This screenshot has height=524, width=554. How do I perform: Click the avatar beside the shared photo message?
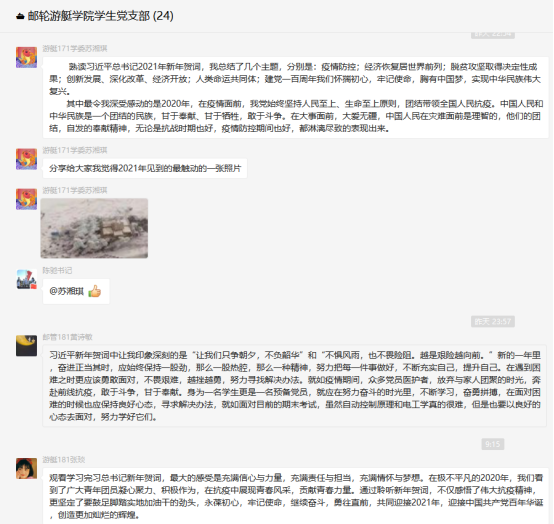(26, 199)
